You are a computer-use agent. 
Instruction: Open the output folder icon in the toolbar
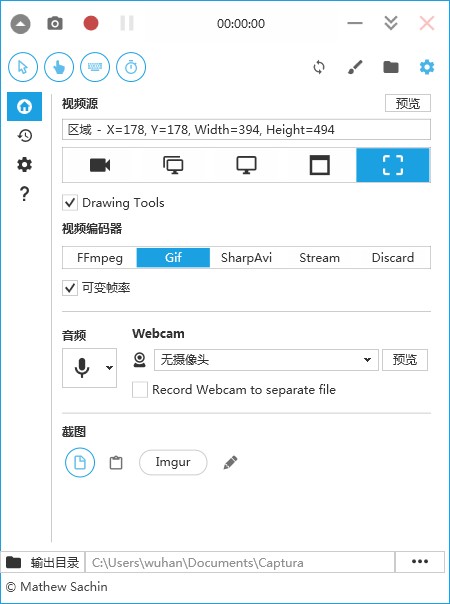click(391, 67)
